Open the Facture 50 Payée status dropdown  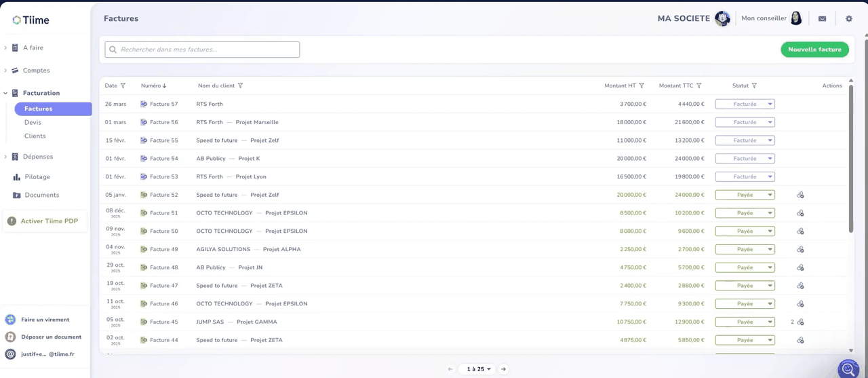[745, 231]
